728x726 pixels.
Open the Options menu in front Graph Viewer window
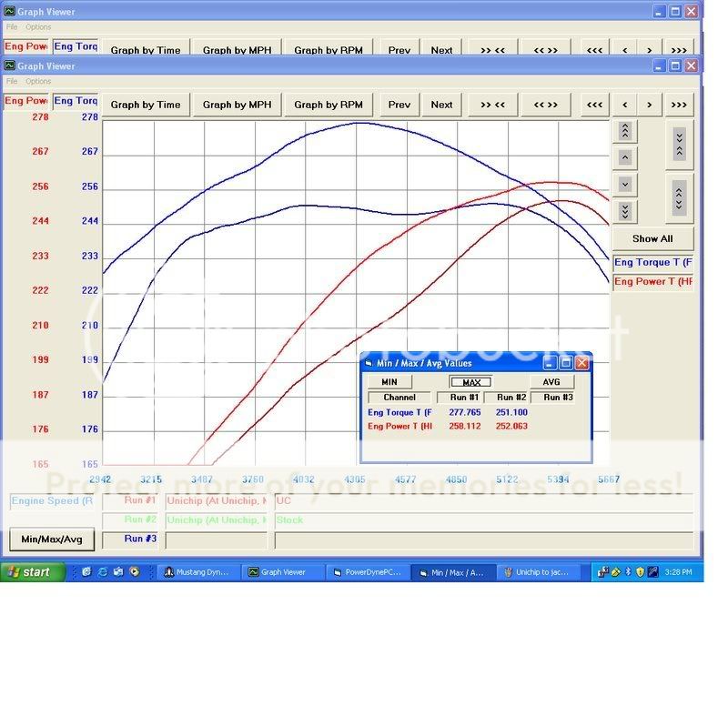(38, 82)
